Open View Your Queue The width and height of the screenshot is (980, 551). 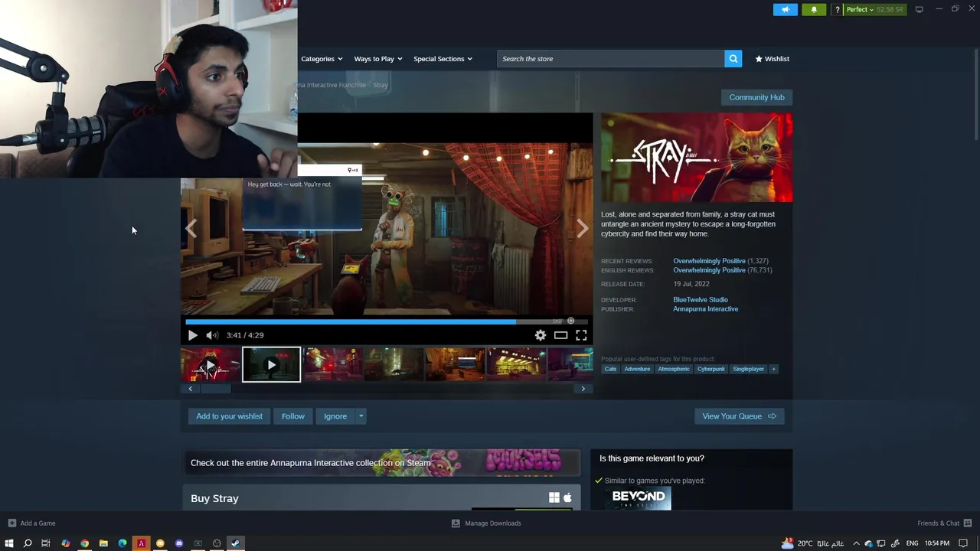(x=739, y=416)
